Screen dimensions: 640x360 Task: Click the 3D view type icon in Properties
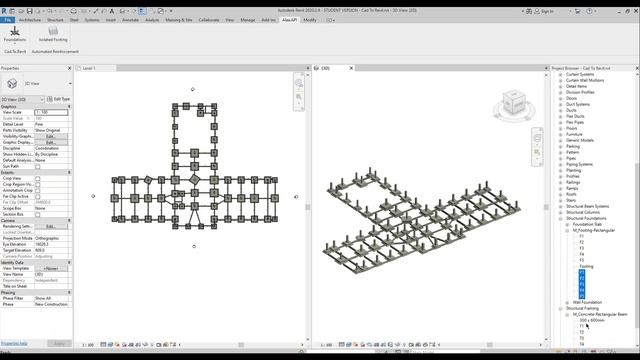[12, 83]
